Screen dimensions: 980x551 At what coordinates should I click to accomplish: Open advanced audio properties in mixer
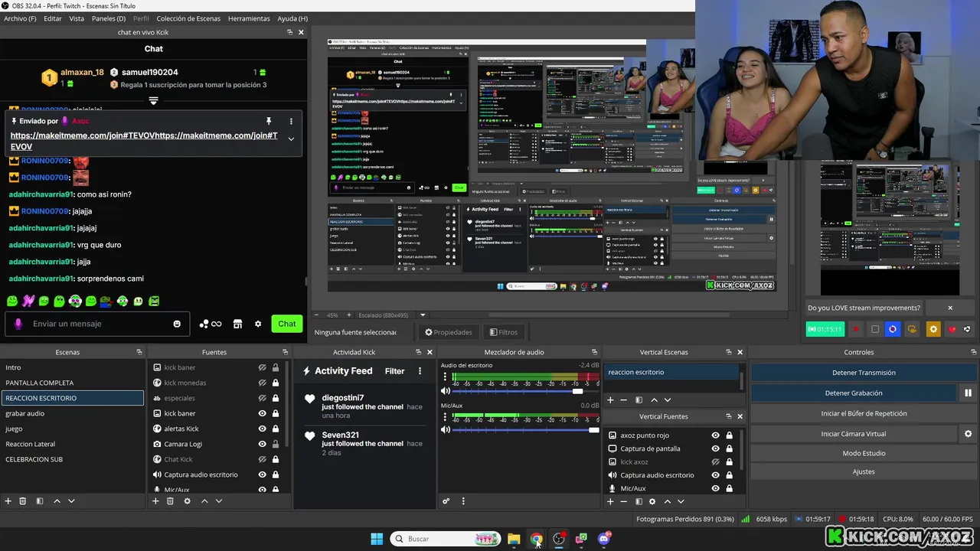(x=446, y=501)
